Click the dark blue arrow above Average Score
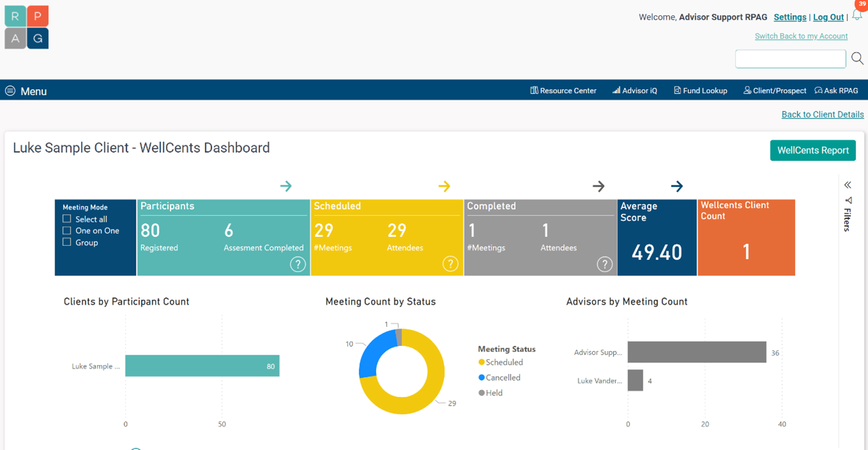The image size is (868, 450). click(677, 186)
